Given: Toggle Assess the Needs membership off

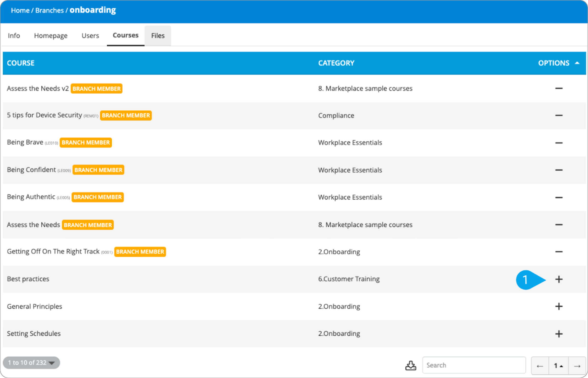Looking at the screenshot, I should [x=559, y=225].
